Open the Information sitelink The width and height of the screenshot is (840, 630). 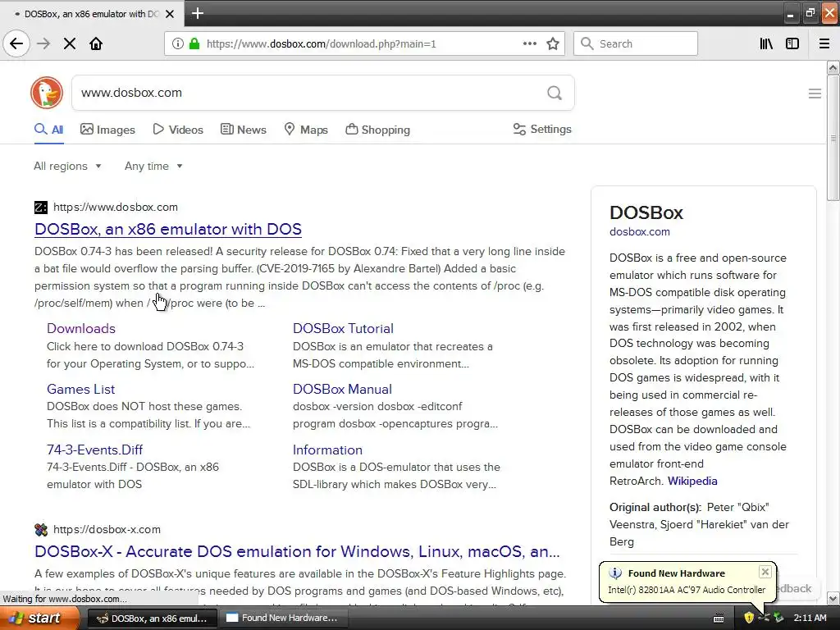click(x=327, y=450)
